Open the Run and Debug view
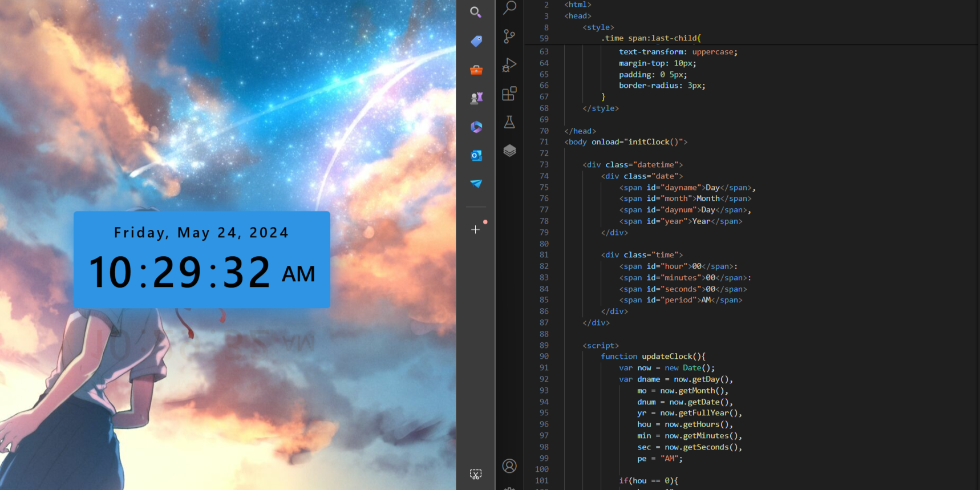The image size is (980, 490). [x=509, y=65]
